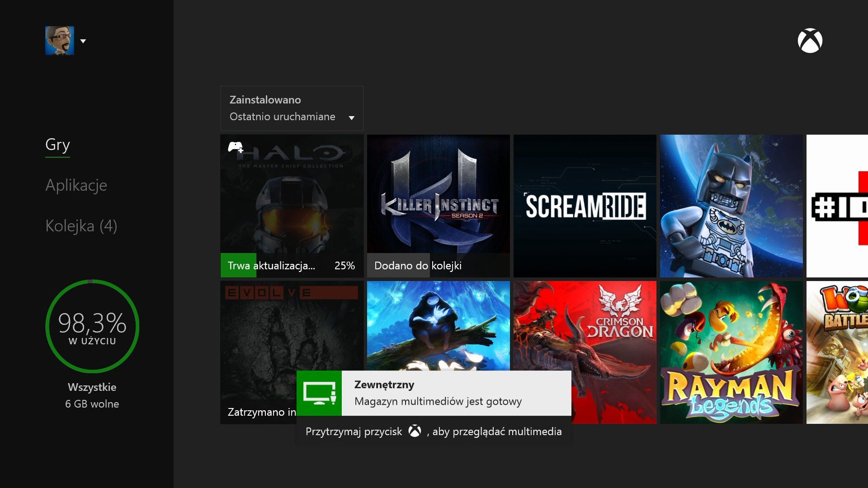Expand the profile dropdown arrow beside avatar

tap(83, 41)
